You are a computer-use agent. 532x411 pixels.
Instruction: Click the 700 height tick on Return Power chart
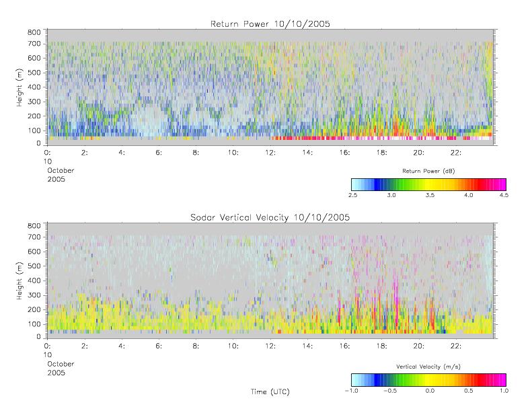tap(34, 44)
